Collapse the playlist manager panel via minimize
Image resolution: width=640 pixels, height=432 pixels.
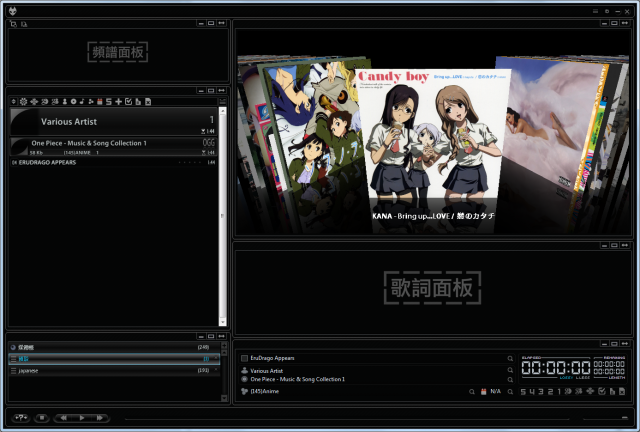coord(201,336)
